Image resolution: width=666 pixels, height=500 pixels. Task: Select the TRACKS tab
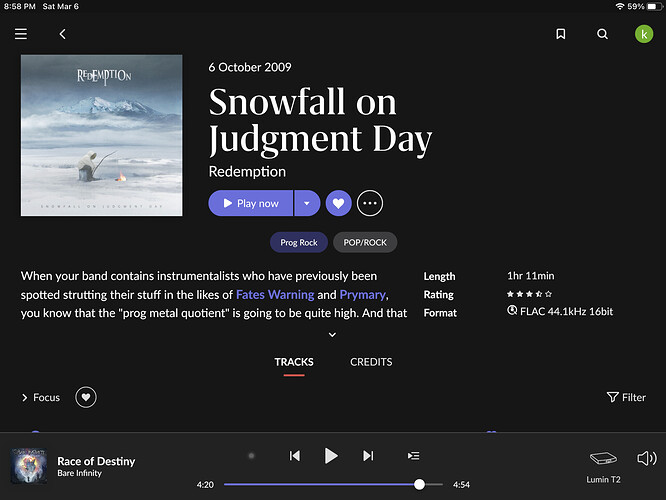pos(294,362)
